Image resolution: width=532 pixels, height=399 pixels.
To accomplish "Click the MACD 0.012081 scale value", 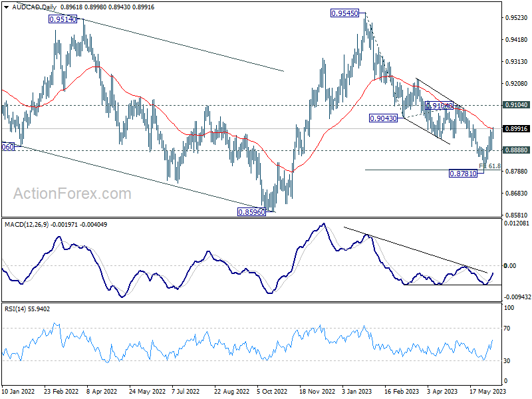I will (517, 223).
